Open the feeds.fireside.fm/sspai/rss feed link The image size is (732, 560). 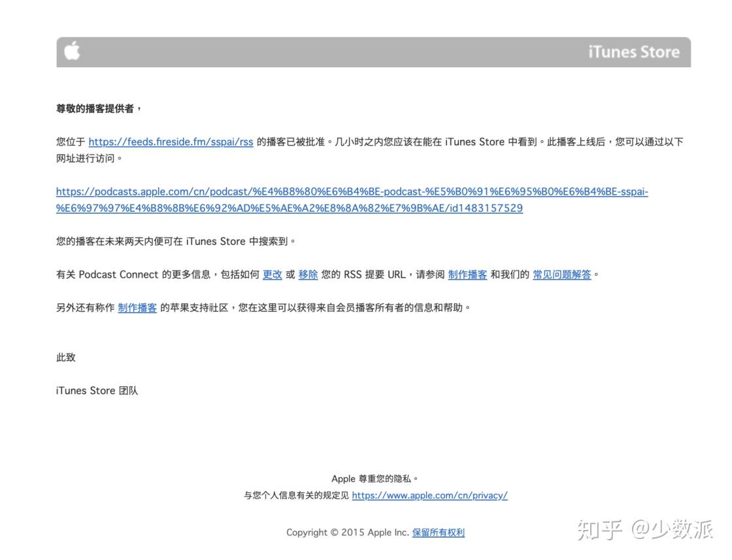click(x=171, y=142)
